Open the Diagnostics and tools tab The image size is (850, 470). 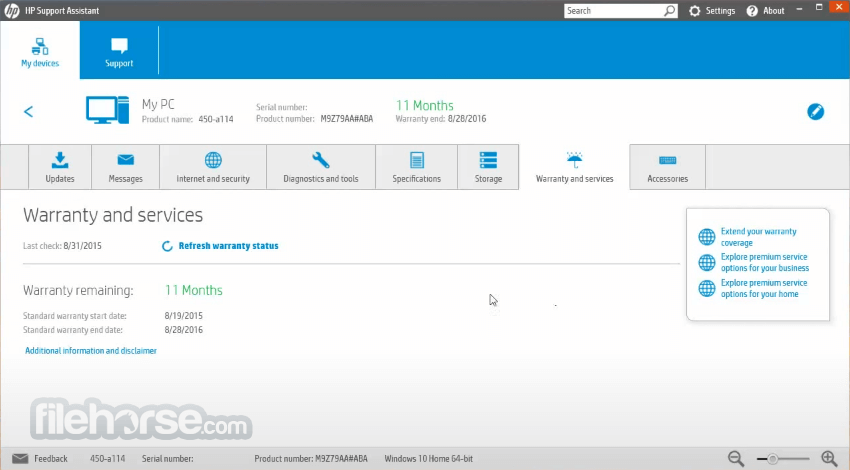coord(321,167)
